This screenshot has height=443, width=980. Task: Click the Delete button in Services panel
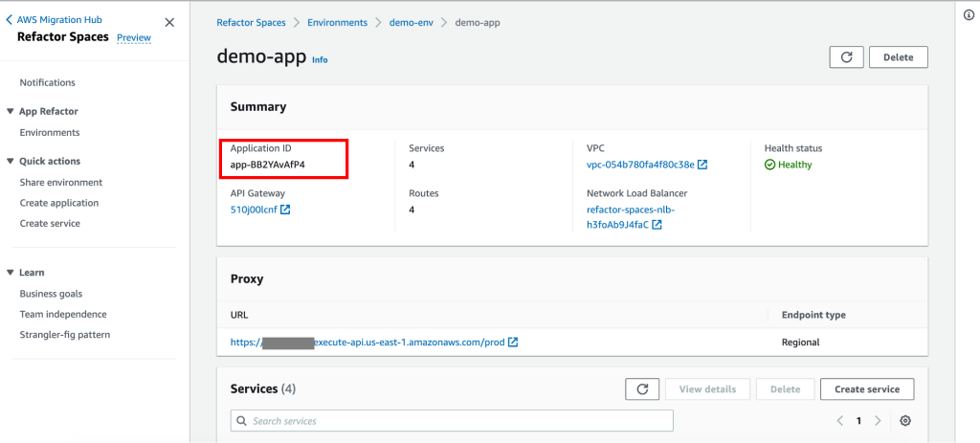click(x=786, y=389)
